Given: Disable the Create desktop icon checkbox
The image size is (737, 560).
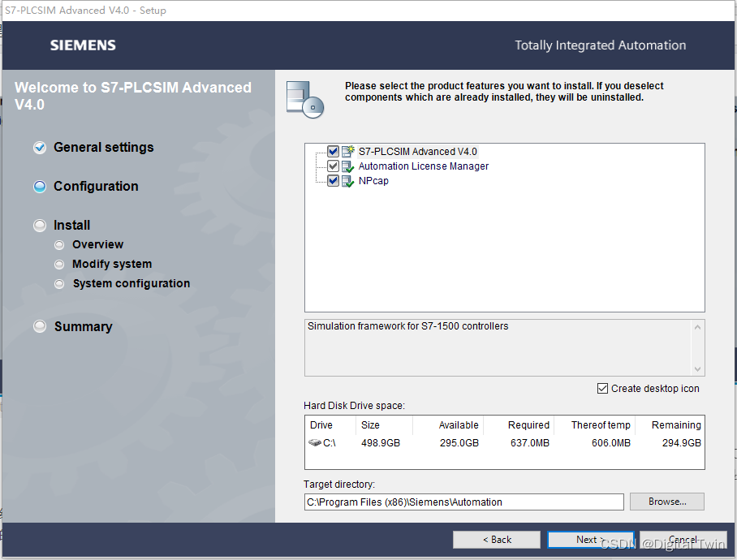Looking at the screenshot, I should click(x=602, y=389).
